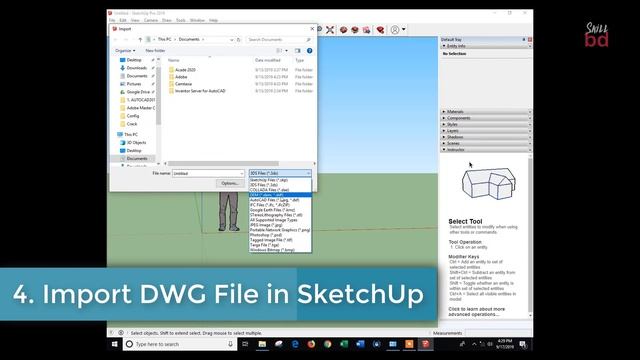640x360 pixels.
Task: Click the SketchUp icon in the taskbar
Action: pos(425,344)
